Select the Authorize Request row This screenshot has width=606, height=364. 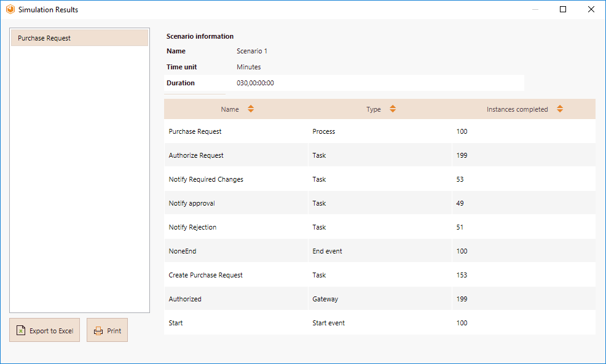380,155
